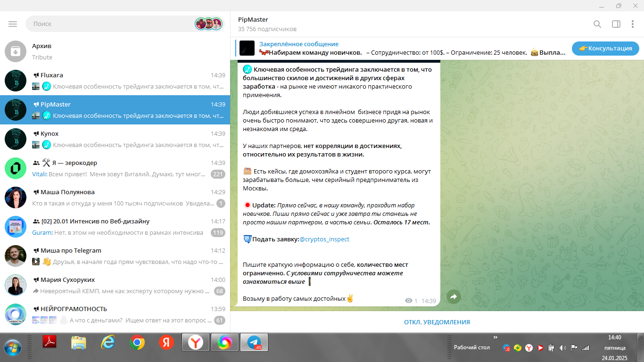The image size is (644, 362).
Task: Expand the Рабочий стол toolbar chevron
Action: pos(495,337)
